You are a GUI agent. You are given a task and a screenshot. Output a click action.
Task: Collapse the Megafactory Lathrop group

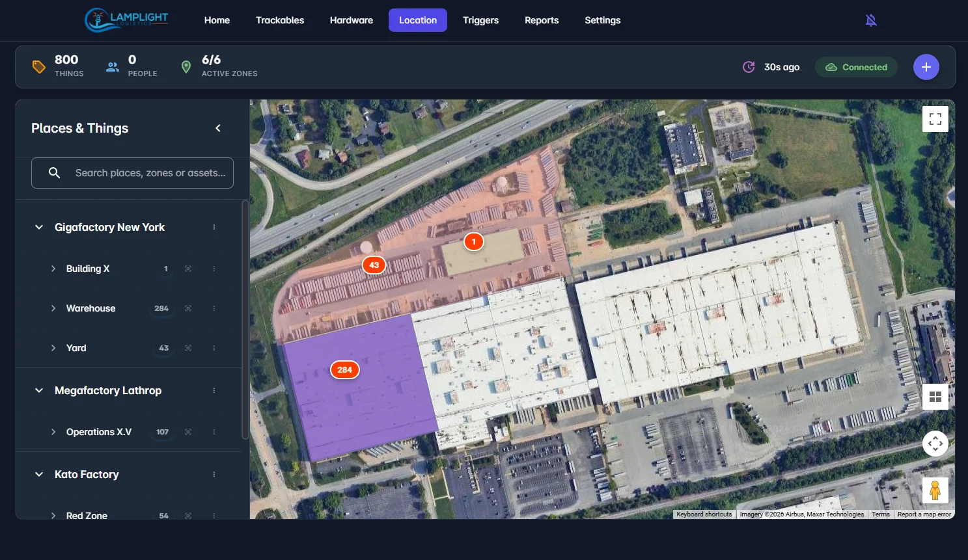pos(39,390)
